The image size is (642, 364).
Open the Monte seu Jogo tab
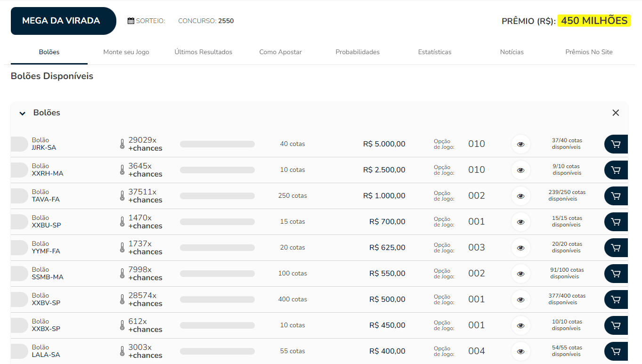126,52
